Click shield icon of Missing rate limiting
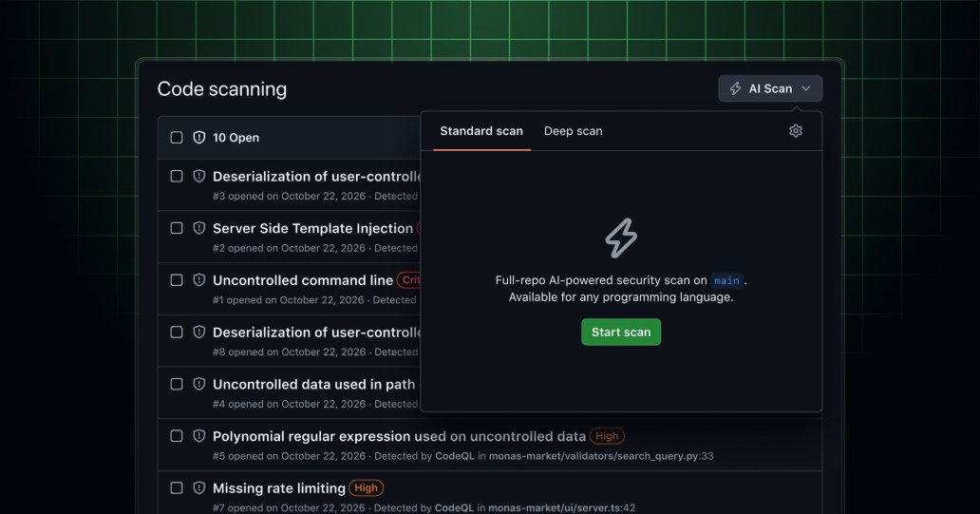Screen dimensions: 980x514 point(198,487)
